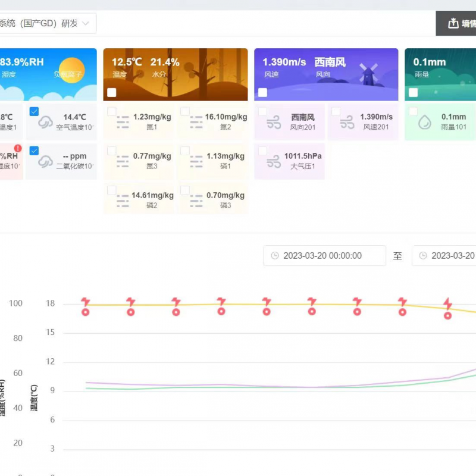The width and height of the screenshot is (476, 476).
Task: Click the 12.5℃ temperature on the orange card
Action: (127, 62)
